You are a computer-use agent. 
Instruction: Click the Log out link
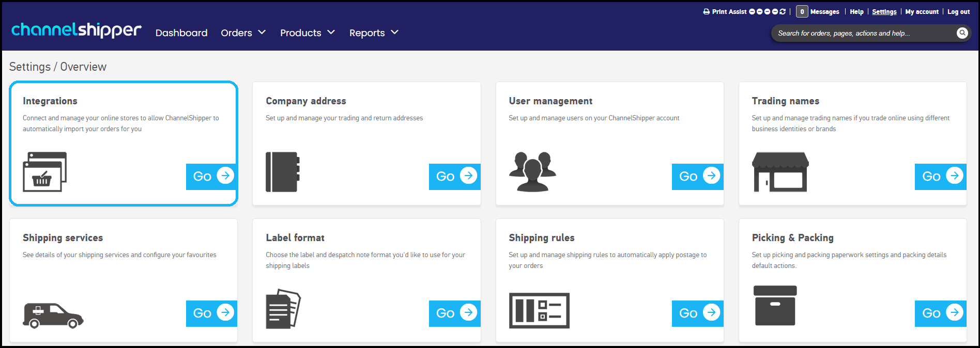point(958,11)
